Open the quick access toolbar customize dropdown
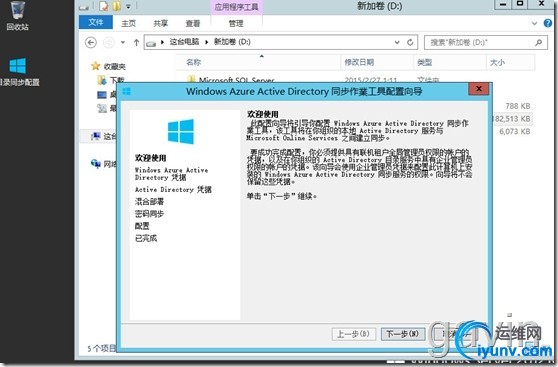558x367 pixels. (x=128, y=6)
